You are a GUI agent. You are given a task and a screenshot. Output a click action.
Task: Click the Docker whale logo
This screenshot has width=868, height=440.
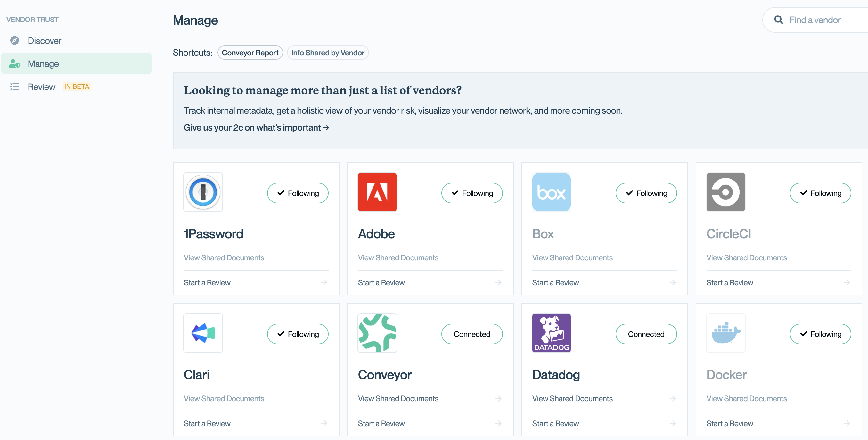(x=725, y=333)
